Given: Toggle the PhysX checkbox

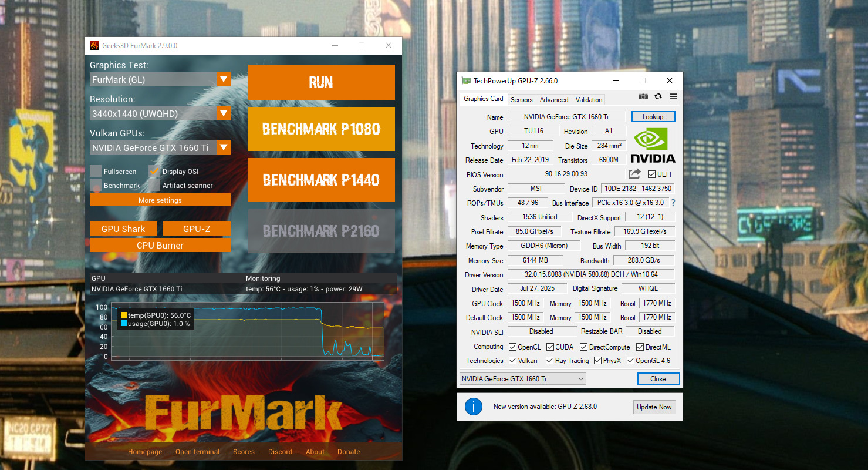Looking at the screenshot, I should point(597,361).
